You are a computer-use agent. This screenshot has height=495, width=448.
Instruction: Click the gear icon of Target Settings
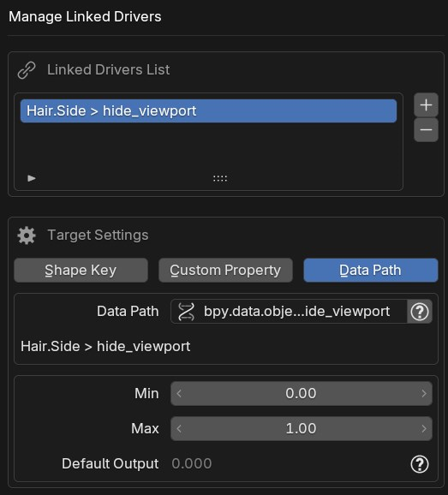27,236
